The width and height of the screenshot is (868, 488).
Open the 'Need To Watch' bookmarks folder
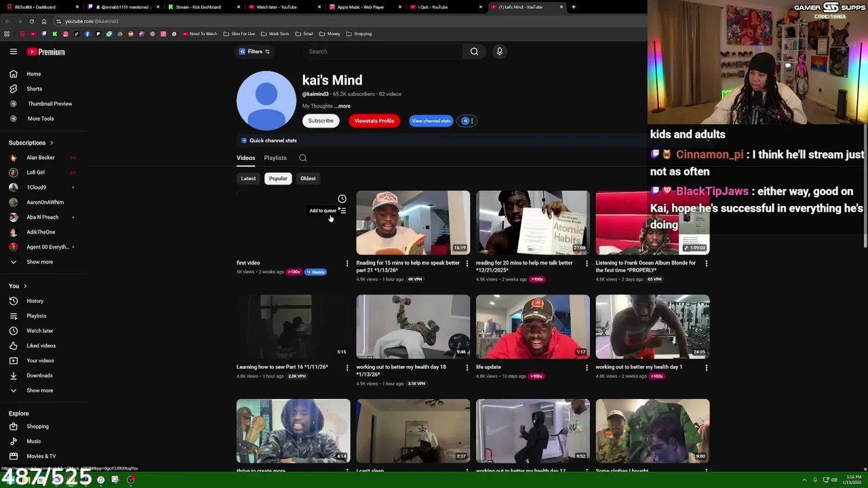coord(199,34)
